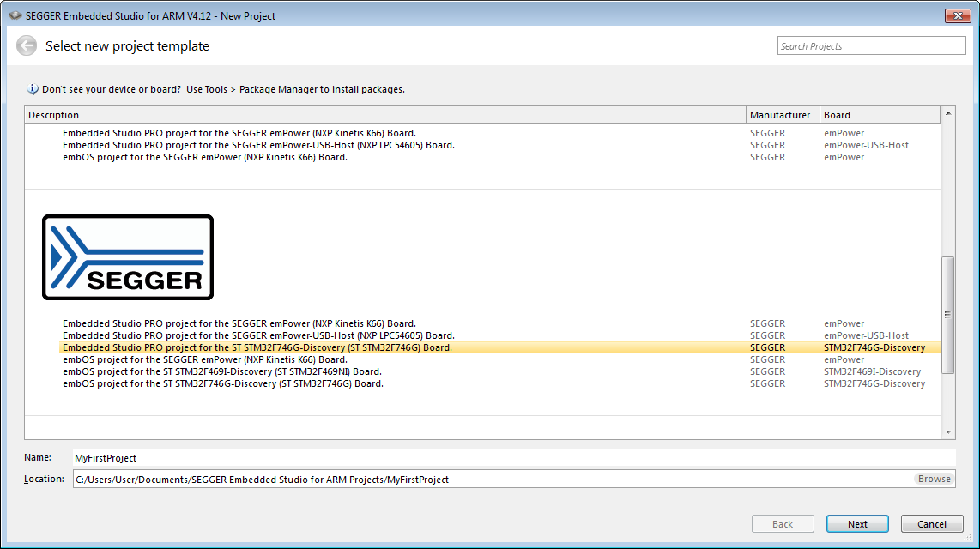Select lower Embedded Studio PRO emPower-USB-Host project

point(499,335)
